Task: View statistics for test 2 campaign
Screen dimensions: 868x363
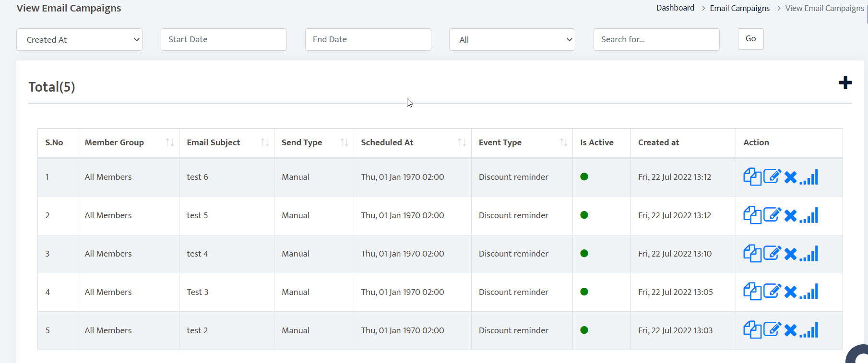Action: point(809,330)
